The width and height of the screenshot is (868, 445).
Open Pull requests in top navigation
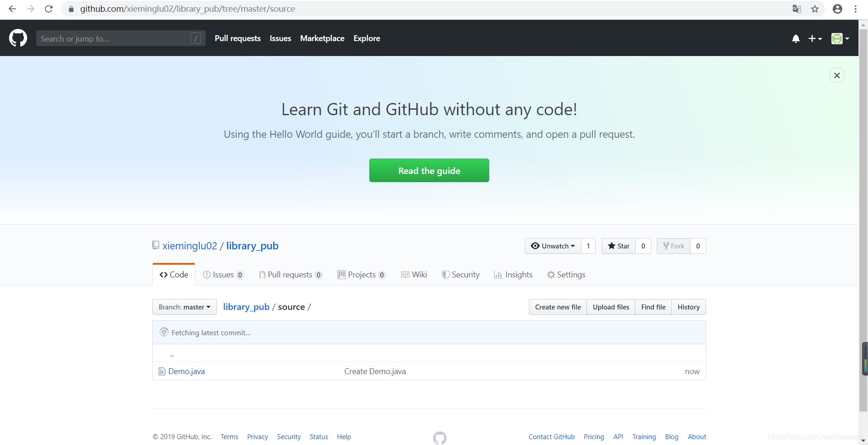237,38
